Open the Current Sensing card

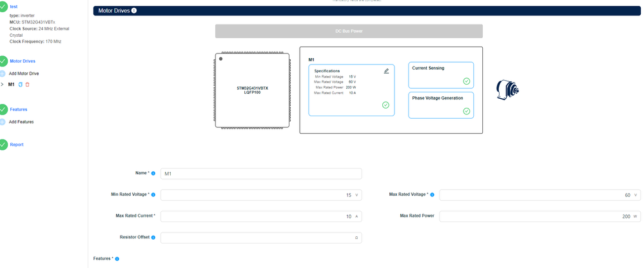pyautogui.click(x=441, y=75)
